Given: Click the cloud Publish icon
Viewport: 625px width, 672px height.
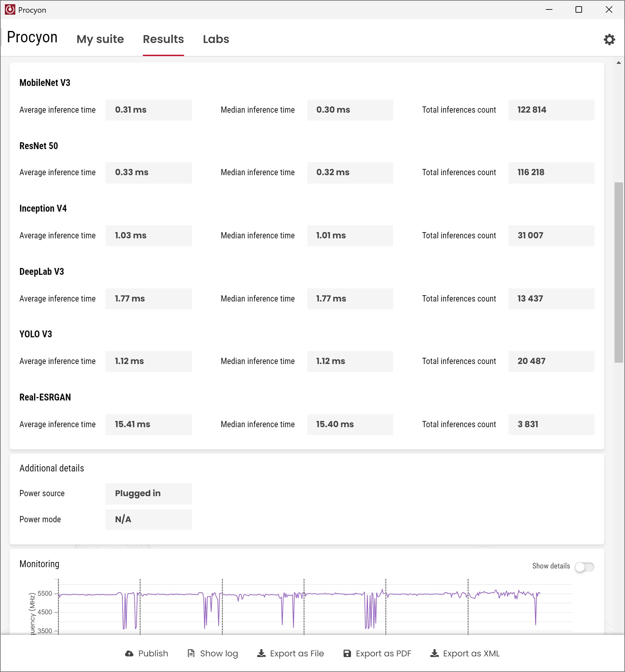Looking at the screenshot, I should pyautogui.click(x=129, y=653).
